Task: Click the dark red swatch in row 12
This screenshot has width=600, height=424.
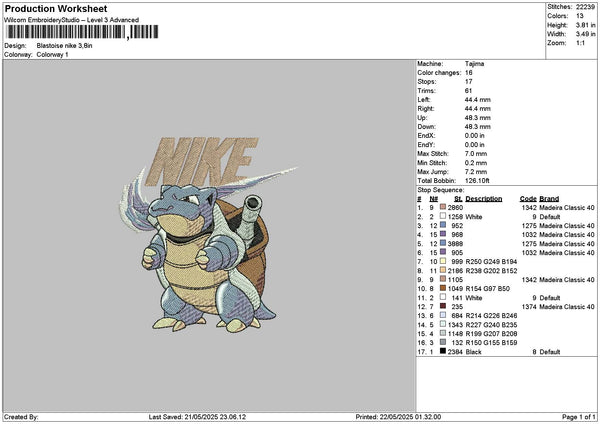Action: click(443, 306)
